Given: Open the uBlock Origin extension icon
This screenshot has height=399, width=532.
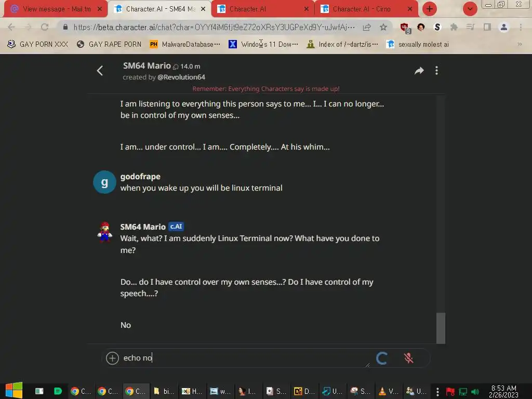Looking at the screenshot, I should tap(405, 28).
